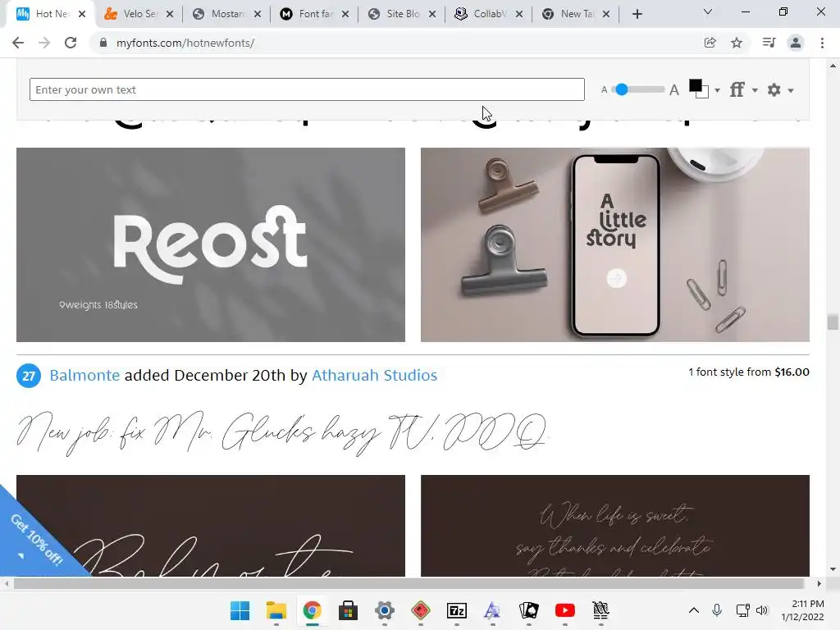Open the tab search chevron

[708, 11]
